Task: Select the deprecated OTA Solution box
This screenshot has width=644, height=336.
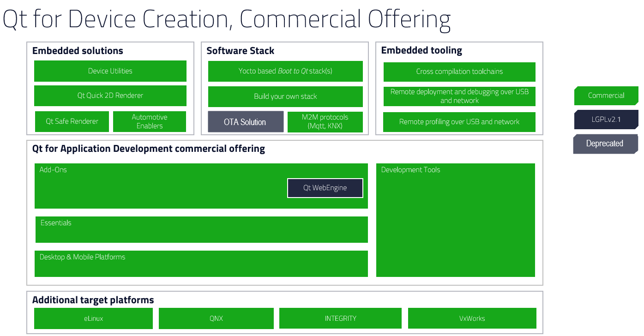Action: coord(245,122)
